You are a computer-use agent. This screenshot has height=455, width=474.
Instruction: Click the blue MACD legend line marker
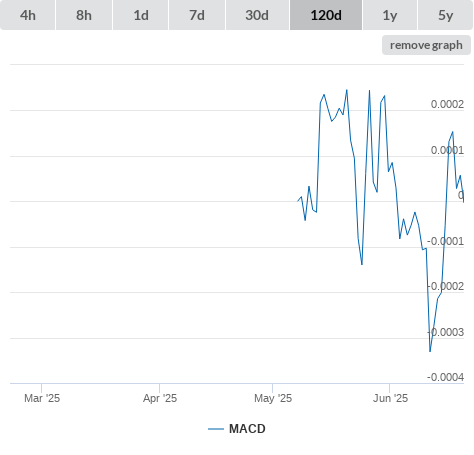point(216,429)
